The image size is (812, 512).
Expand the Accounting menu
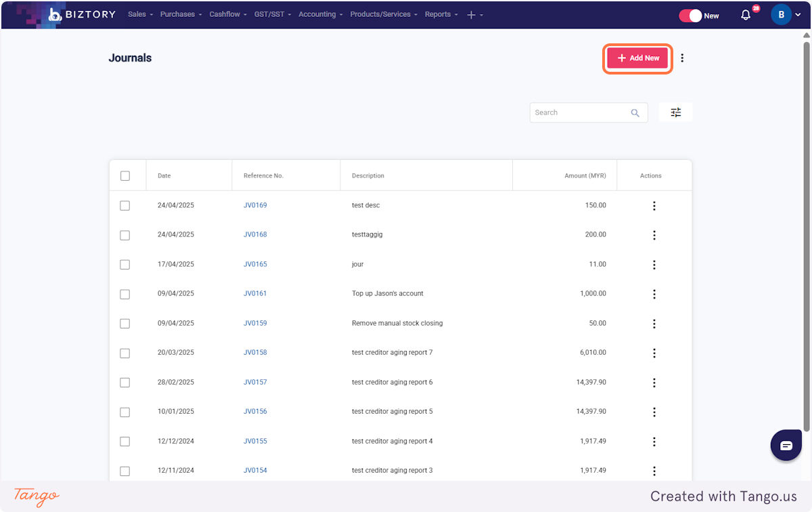(x=321, y=14)
